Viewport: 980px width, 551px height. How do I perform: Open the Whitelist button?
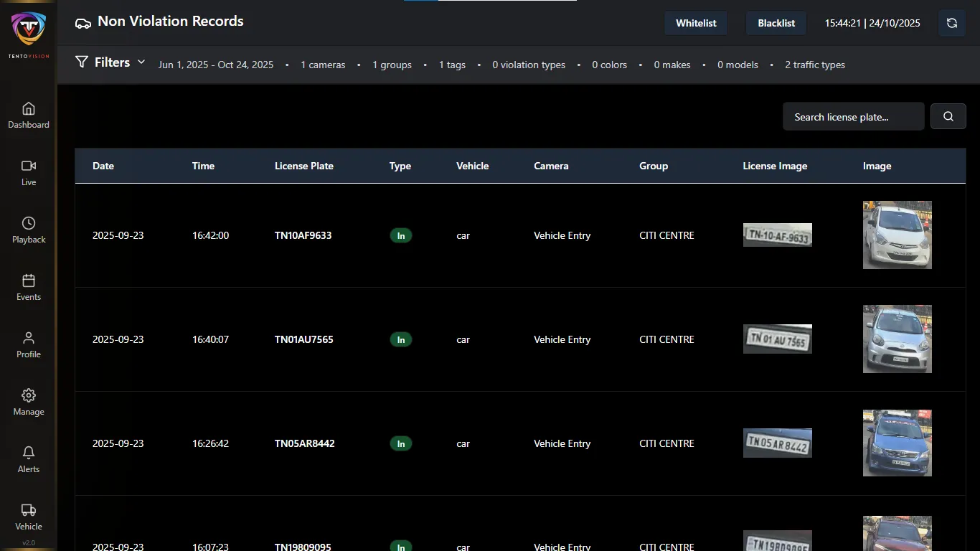pos(696,23)
